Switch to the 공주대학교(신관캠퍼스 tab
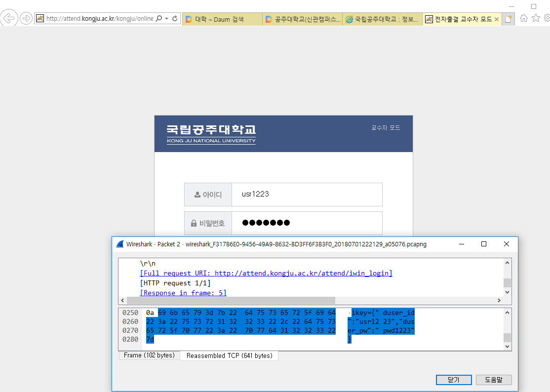The height and width of the screenshot is (392, 550). (x=302, y=19)
